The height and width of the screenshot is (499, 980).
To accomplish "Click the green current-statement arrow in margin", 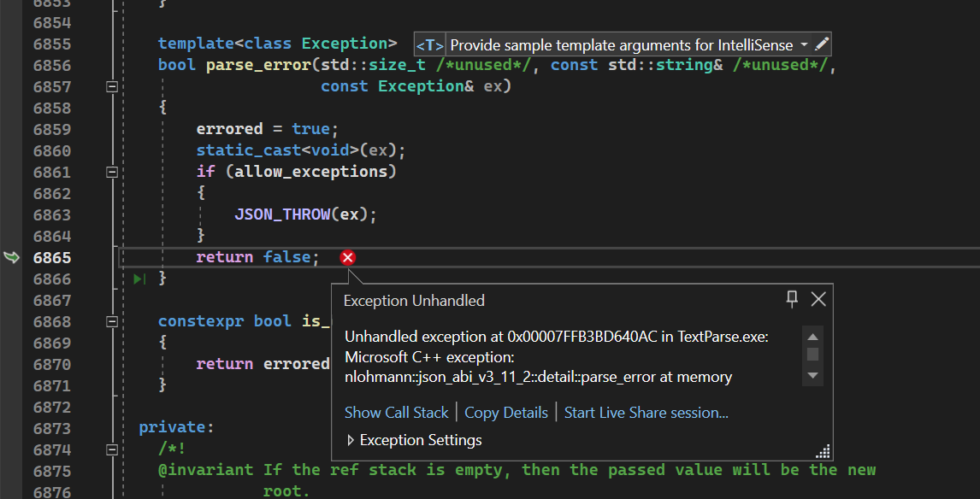I will [x=12, y=256].
